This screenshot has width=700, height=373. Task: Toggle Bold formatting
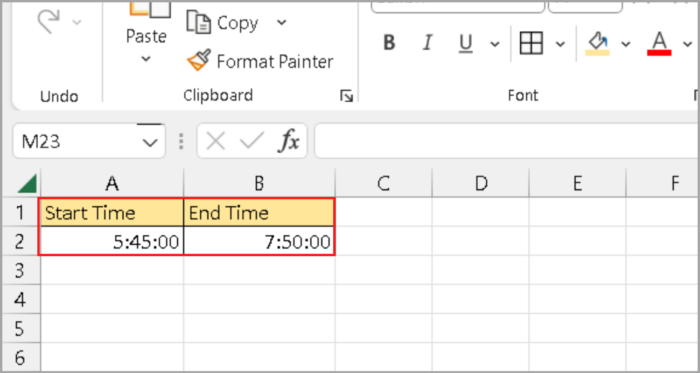pyautogui.click(x=389, y=43)
